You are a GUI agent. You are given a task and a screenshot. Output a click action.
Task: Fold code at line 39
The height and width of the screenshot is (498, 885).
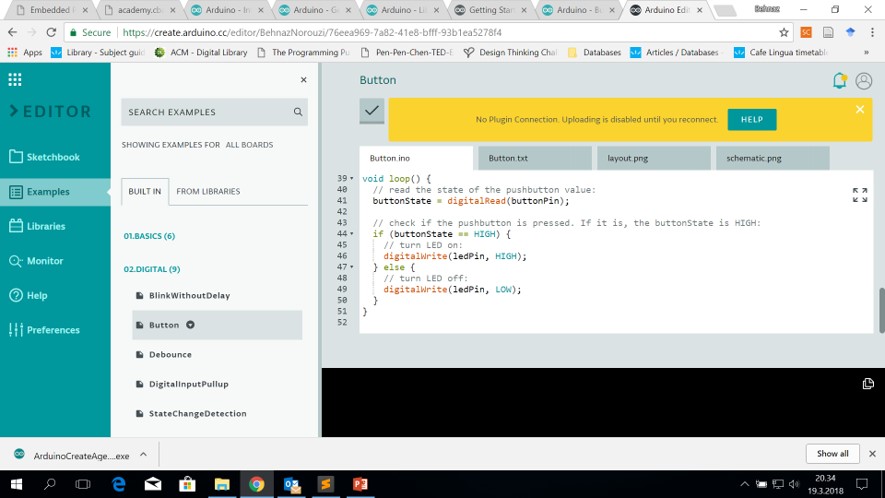tap(352, 178)
